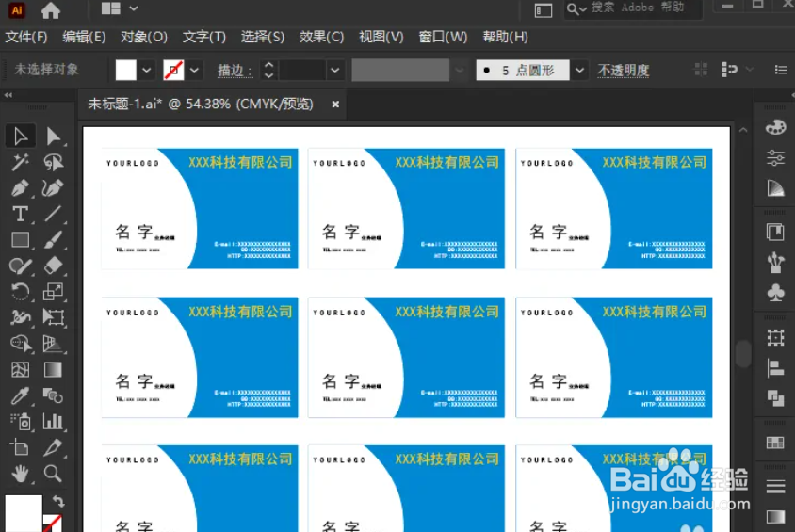Image resolution: width=795 pixels, height=532 pixels.
Task: Select the Gradient tool
Action: click(x=54, y=369)
